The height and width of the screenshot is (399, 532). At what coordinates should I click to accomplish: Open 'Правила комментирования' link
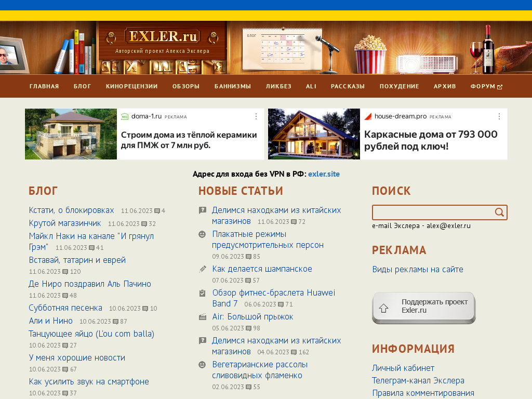point(423,393)
